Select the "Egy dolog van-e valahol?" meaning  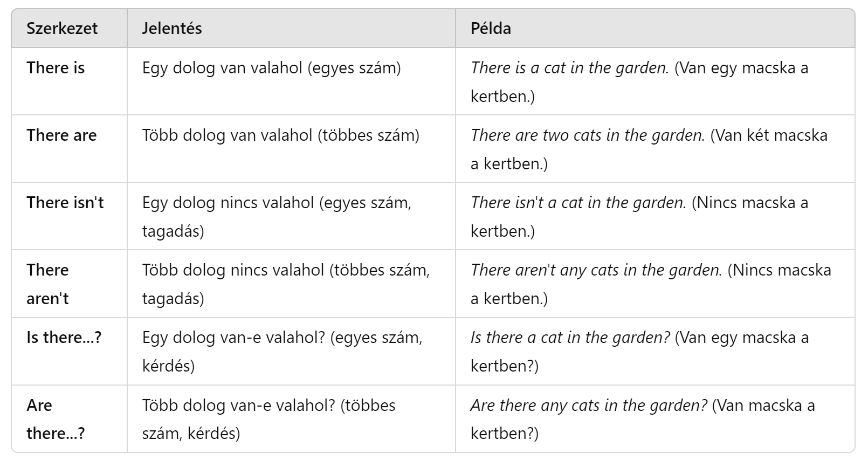tap(282, 352)
